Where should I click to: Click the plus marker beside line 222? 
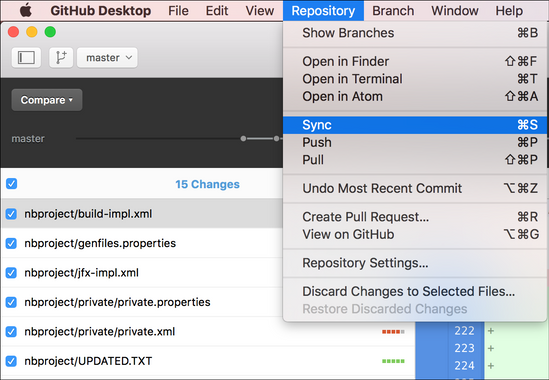491,331
